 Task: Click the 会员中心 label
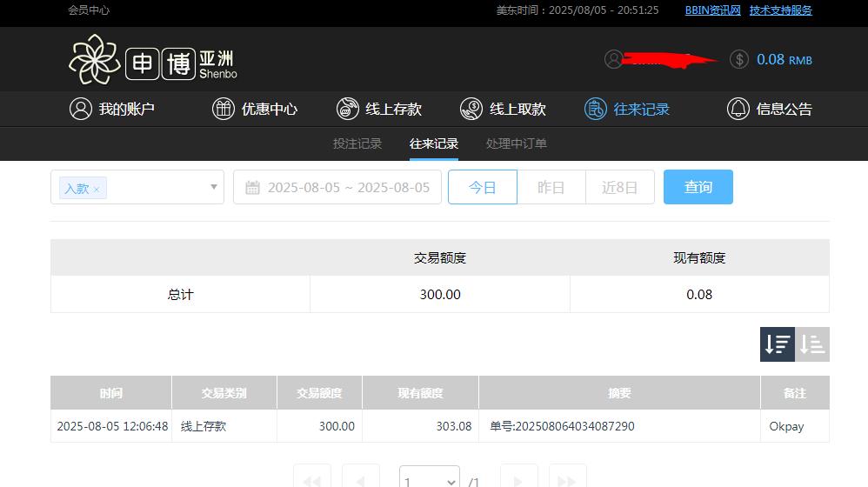point(89,10)
